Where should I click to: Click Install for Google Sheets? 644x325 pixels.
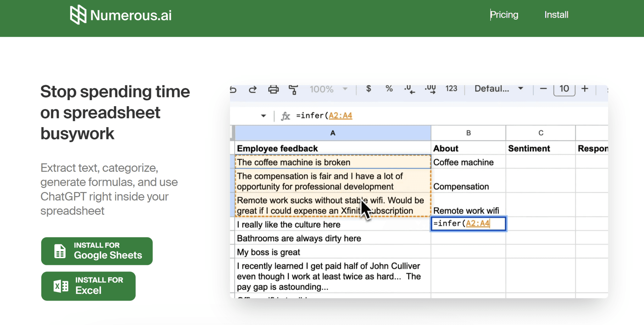click(97, 251)
